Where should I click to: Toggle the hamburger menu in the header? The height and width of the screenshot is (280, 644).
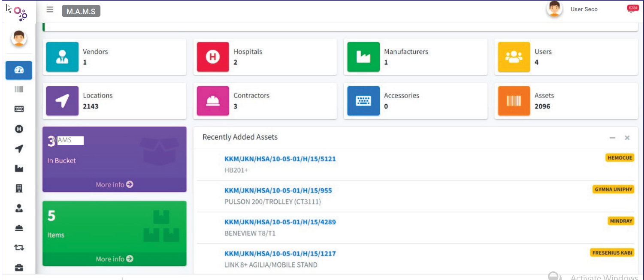[50, 10]
